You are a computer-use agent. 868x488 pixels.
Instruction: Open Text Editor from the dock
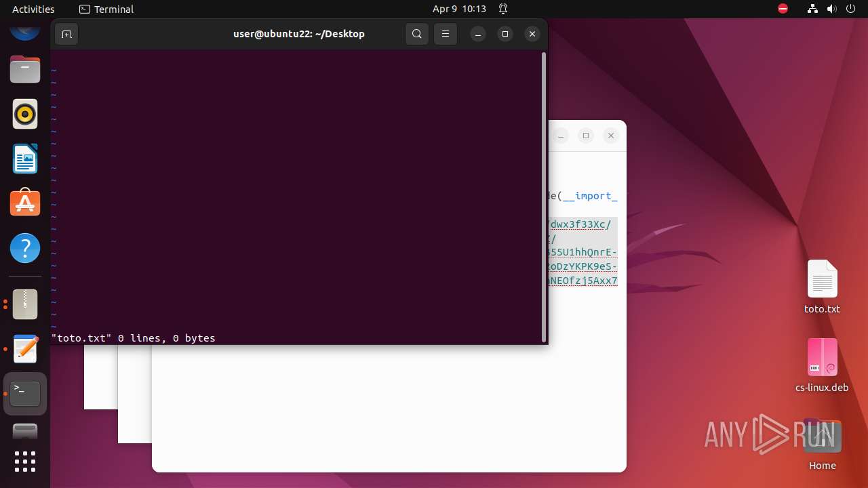pos(25,349)
